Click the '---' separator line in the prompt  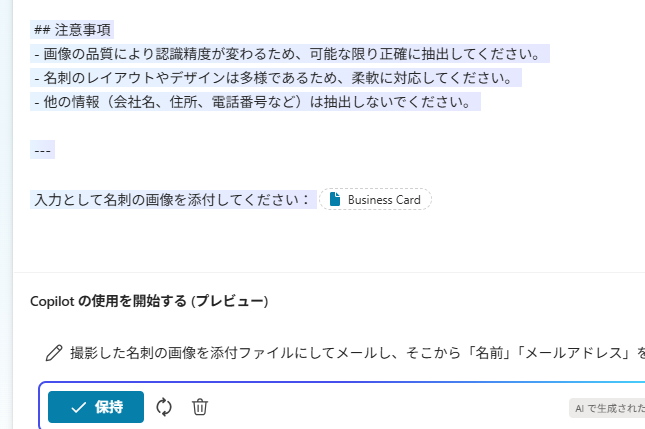(42, 151)
